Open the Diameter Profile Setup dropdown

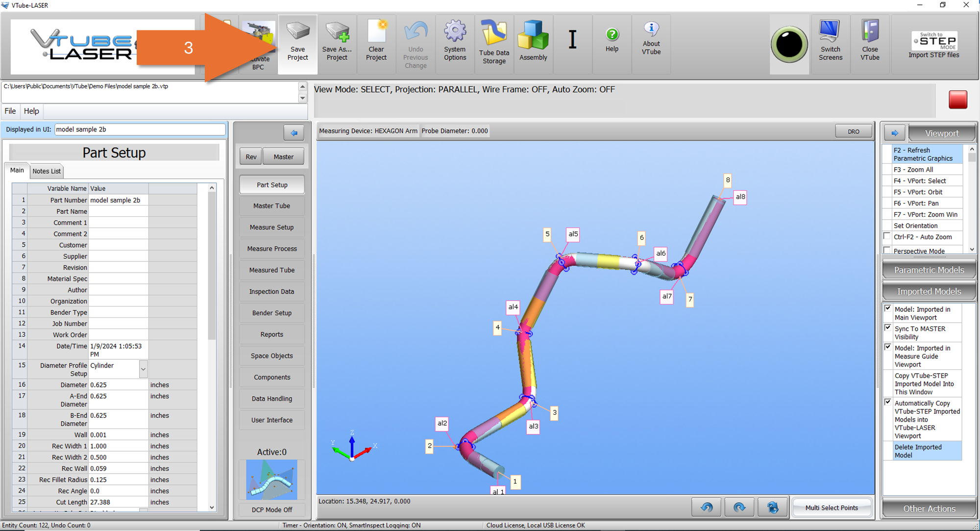tap(143, 369)
